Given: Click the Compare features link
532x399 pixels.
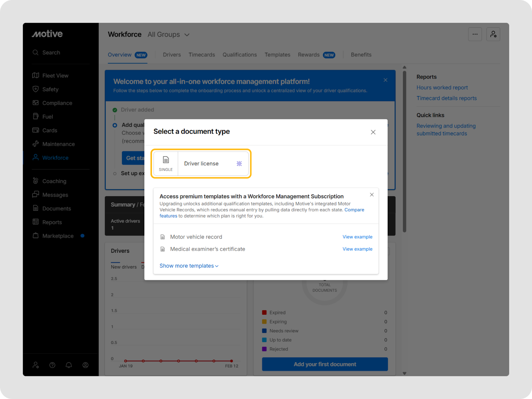Looking at the screenshot, I should click(354, 210).
